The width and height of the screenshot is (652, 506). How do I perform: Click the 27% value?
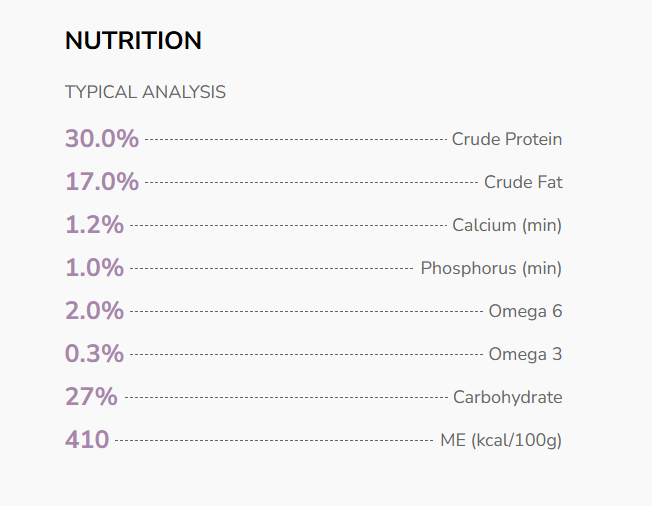click(91, 397)
